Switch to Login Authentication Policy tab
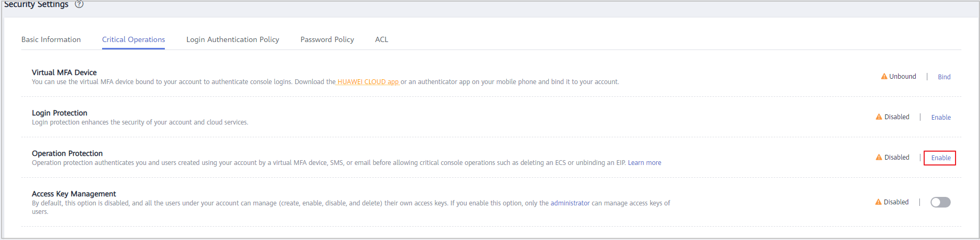Image resolution: width=980 pixels, height=240 pixels. (233, 39)
